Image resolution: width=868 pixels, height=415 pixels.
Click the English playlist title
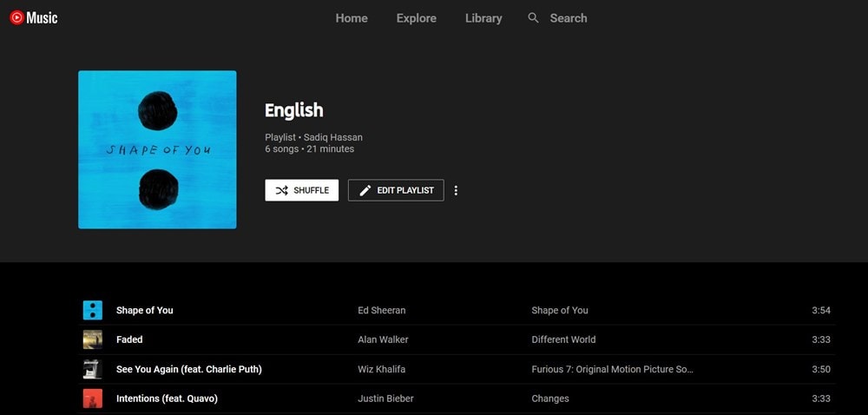[x=294, y=110]
